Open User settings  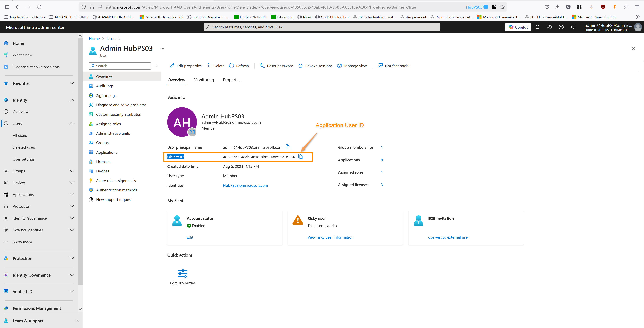tap(24, 159)
